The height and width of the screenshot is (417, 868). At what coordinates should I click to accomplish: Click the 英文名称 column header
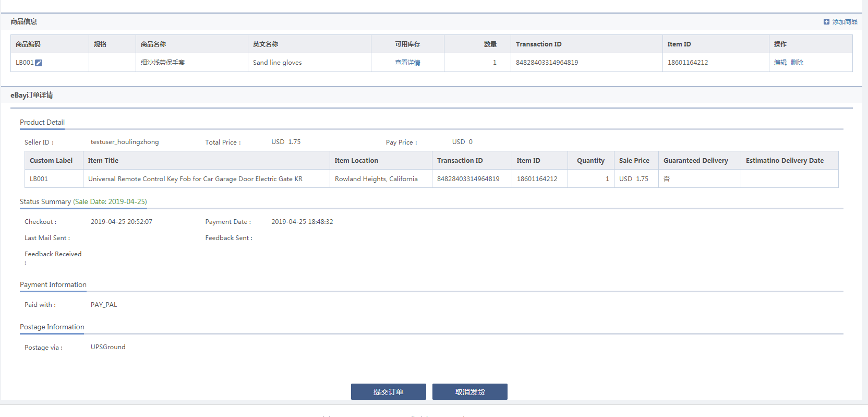(x=309, y=44)
